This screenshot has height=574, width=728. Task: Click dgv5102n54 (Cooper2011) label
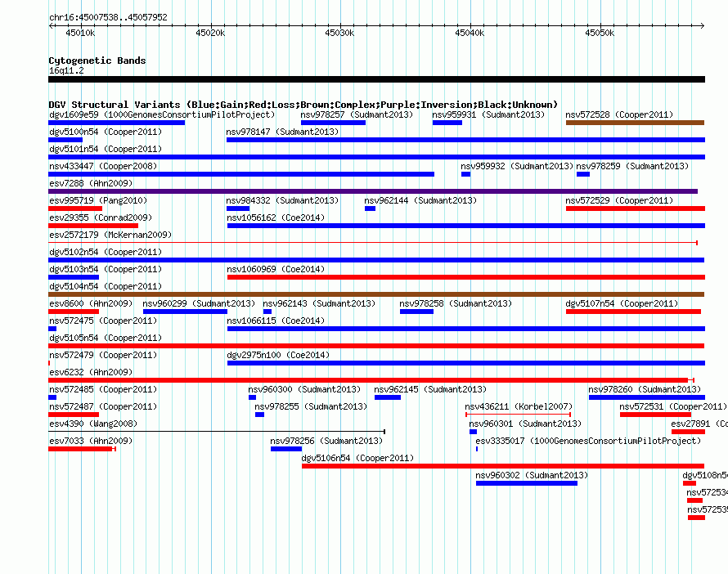pyautogui.click(x=106, y=252)
